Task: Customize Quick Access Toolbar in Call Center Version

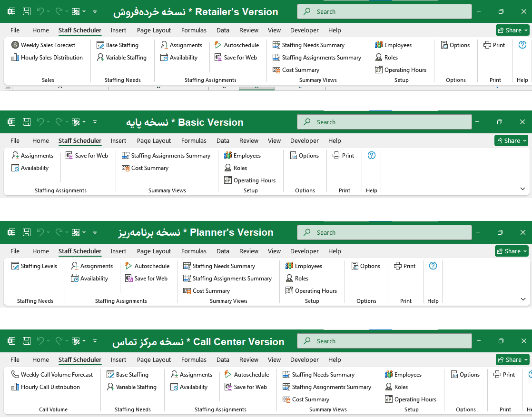Action: coord(95,341)
